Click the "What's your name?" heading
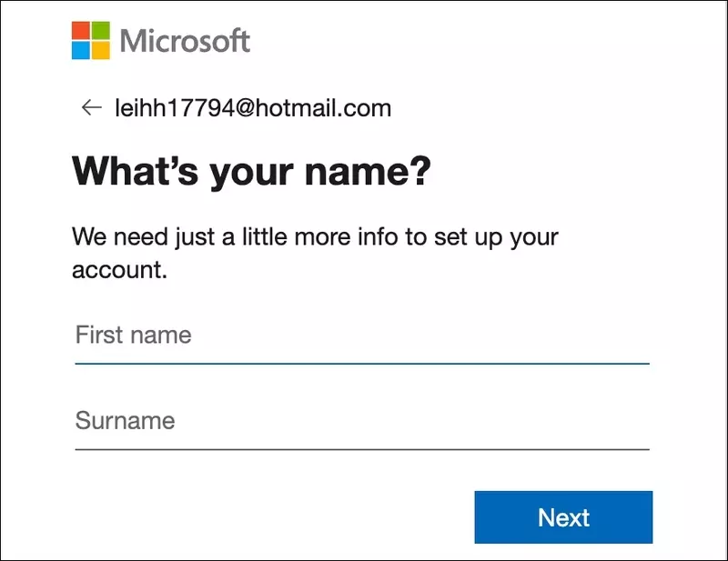The width and height of the screenshot is (728, 561). point(251,172)
